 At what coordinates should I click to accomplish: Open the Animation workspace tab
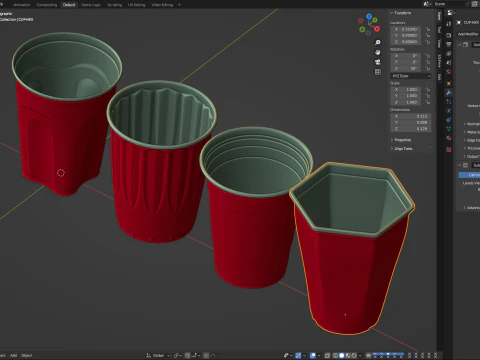[x=22, y=5]
